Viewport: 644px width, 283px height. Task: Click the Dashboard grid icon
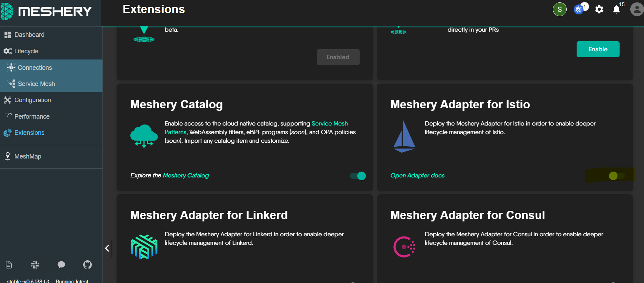[8, 35]
